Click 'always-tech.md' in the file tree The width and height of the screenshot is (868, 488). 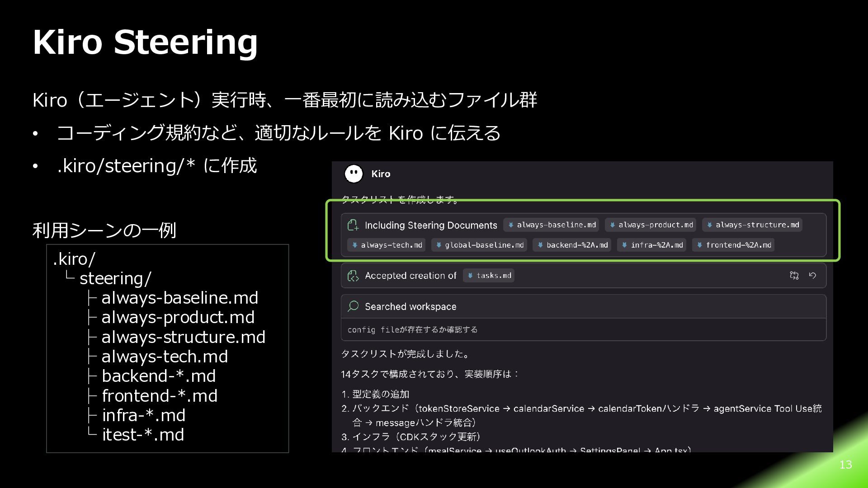click(165, 357)
